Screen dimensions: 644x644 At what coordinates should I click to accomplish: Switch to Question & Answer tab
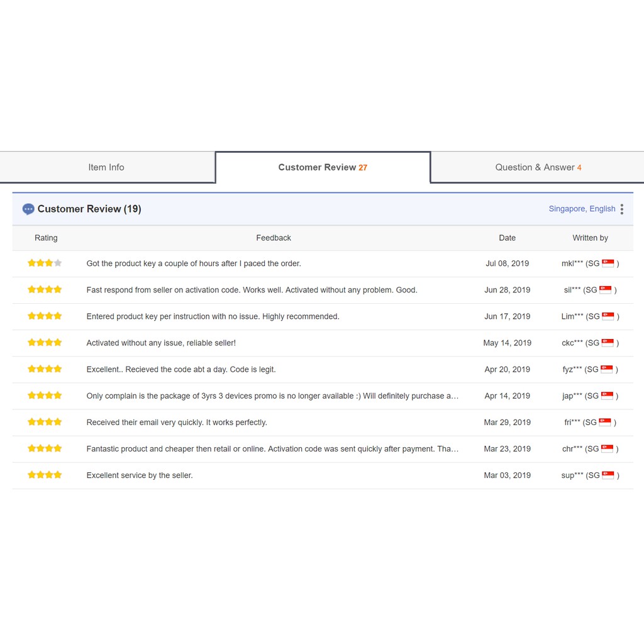[538, 167]
